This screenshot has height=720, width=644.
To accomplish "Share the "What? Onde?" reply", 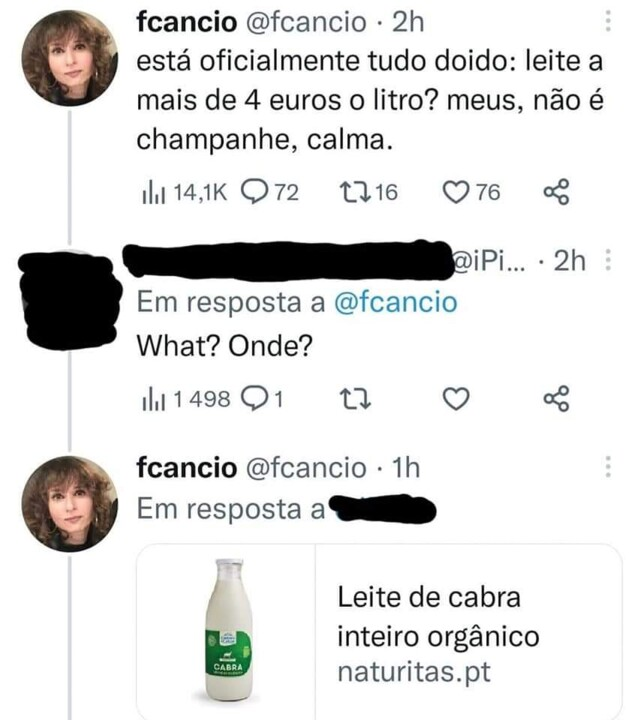I will pos(555,399).
